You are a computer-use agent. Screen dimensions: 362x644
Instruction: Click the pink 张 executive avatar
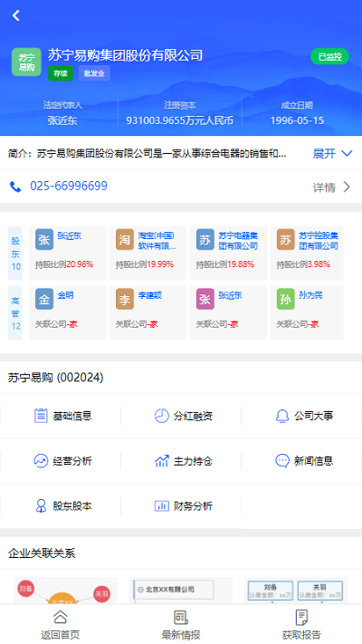coord(205,300)
